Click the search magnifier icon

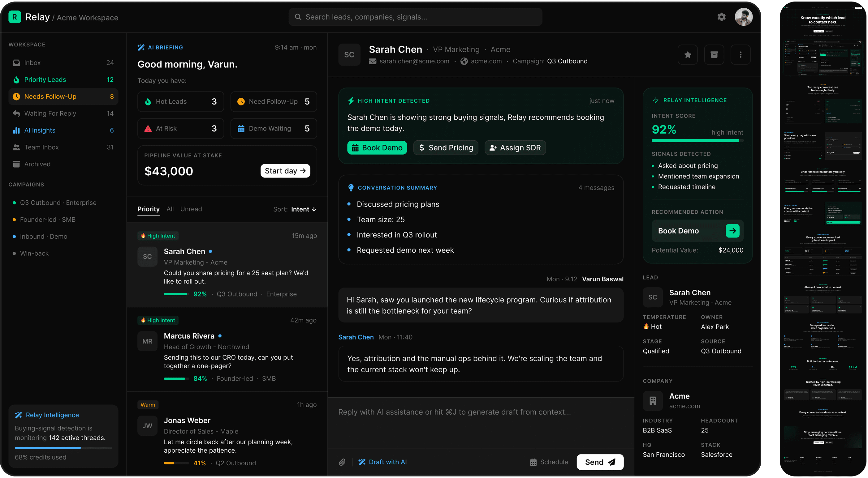point(298,17)
